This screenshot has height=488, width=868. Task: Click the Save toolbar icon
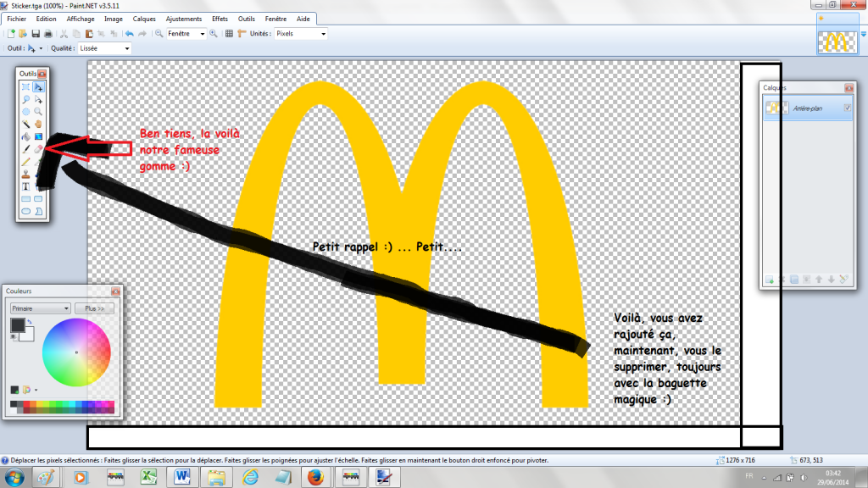[36, 34]
